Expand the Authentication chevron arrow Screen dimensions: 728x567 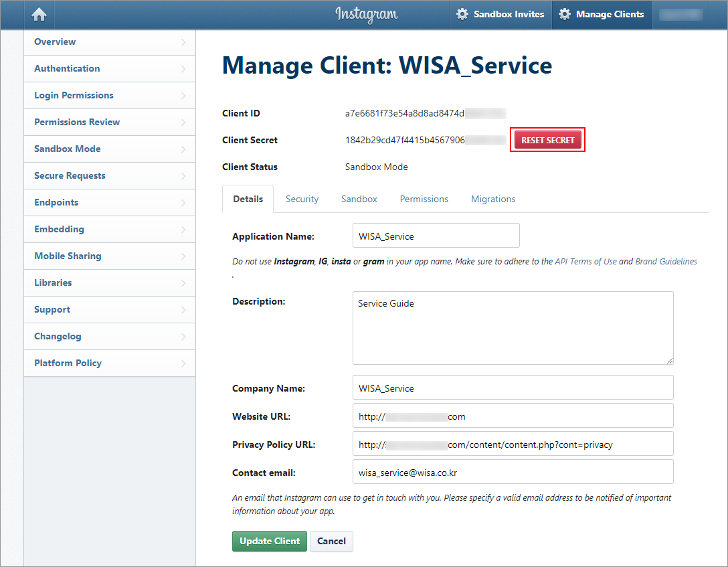pyautogui.click(x=183, y=69)
